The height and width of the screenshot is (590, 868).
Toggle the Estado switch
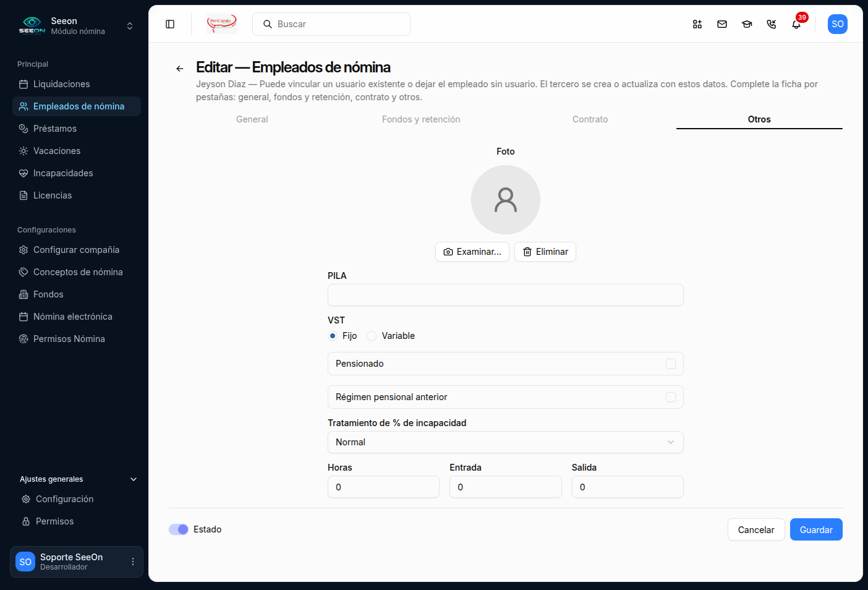[x=179, y=529]
